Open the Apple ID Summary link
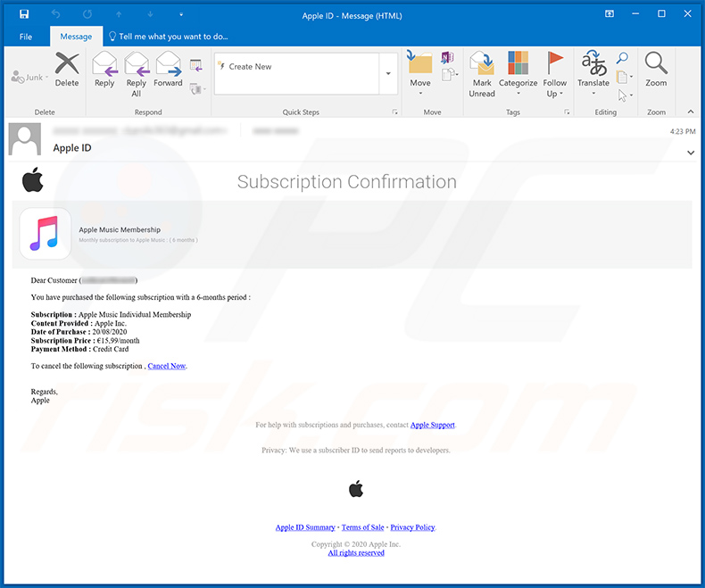705x588 pixels. 305,527
